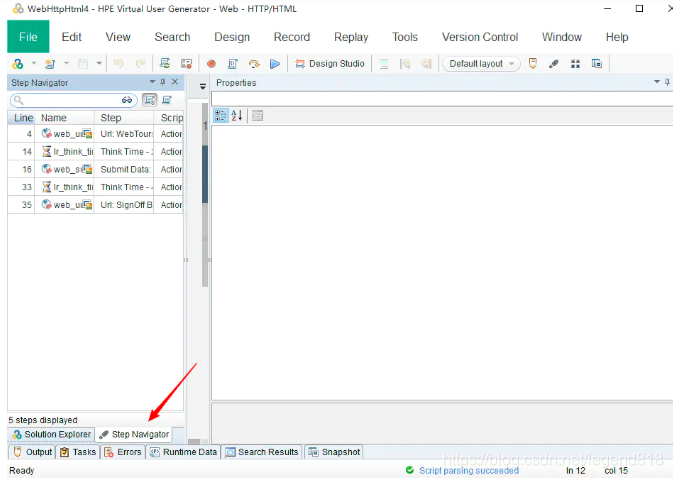The image size is (673, 478).
Task: Close the Step Navigator pane
Action: click(x=175, y=82)
